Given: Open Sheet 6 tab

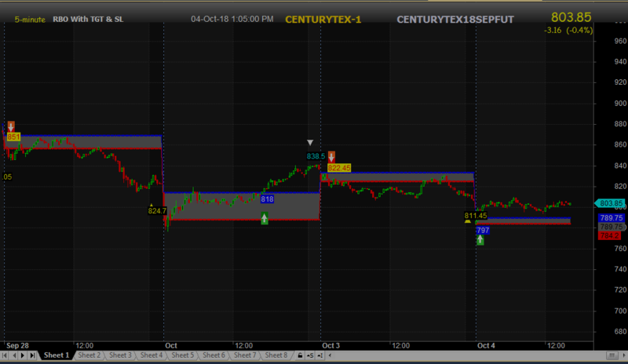Looking at the screenshot, I should [214, 355].
